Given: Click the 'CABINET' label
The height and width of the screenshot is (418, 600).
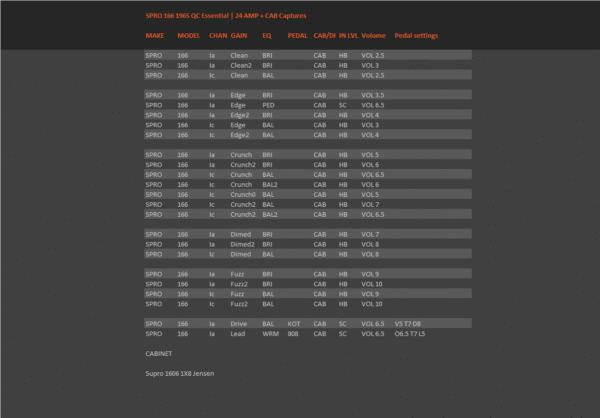Looking at the screenshot, I should (x=158, y=354).
